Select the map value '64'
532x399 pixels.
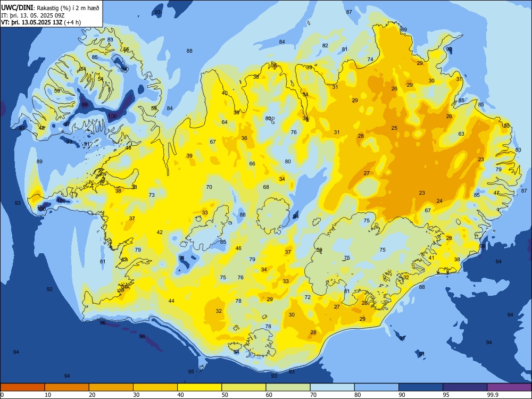tap(225, 122)
